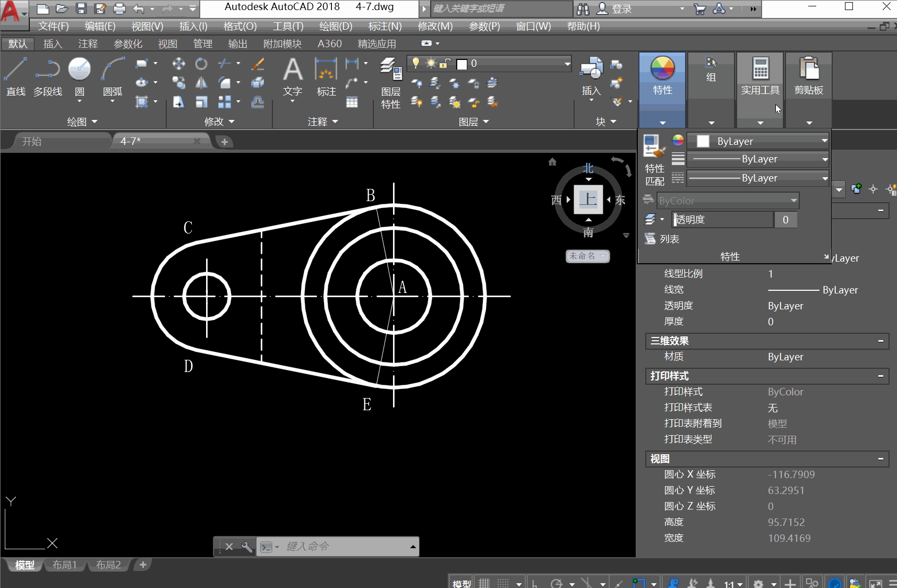Click the List (列表) icon
This screenshot has height=588, width=897.
click(x=662, y=239)
